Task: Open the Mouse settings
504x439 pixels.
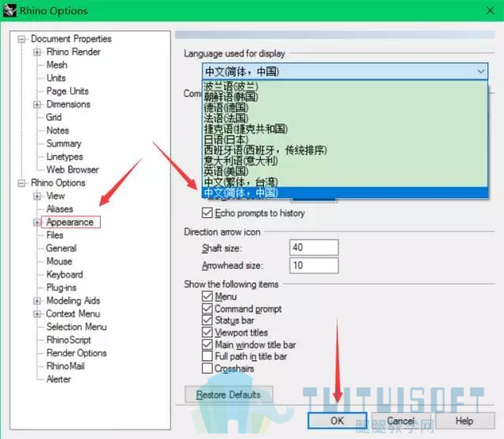Action: (x=60, y=261)
